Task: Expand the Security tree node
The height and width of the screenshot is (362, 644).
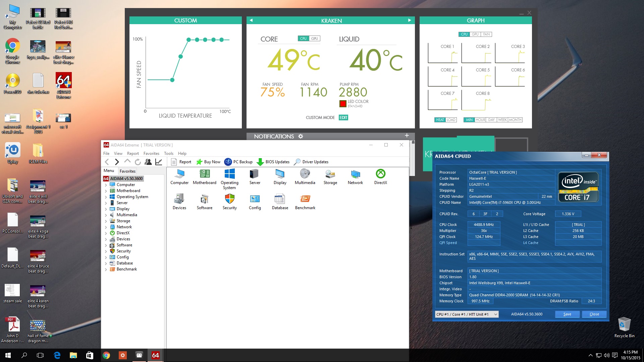Action: click(x=106, y=251)
